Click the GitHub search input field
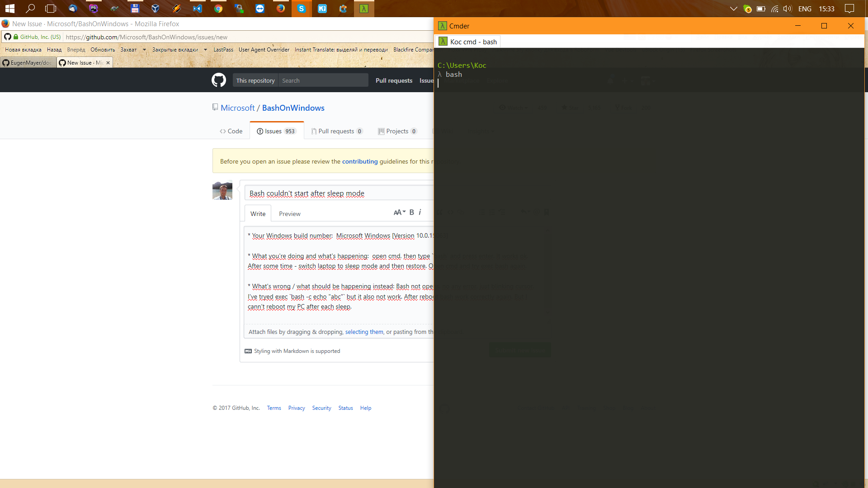Image resolution: width=868 pixels, height=488 pixels. point(323,80)
